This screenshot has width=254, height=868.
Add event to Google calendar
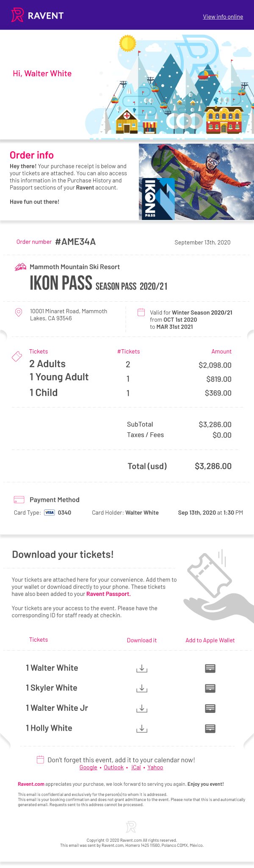(88, 768)
